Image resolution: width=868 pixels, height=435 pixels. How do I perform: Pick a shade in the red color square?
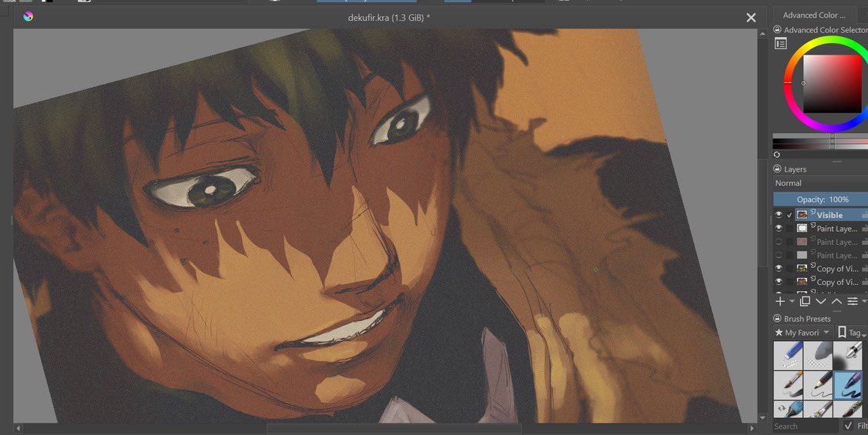click(832, 84)
